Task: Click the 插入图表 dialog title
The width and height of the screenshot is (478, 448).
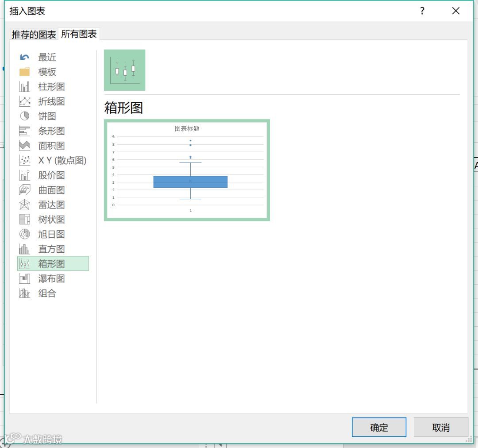Action: pyautogui.click(x=27, y=11)
